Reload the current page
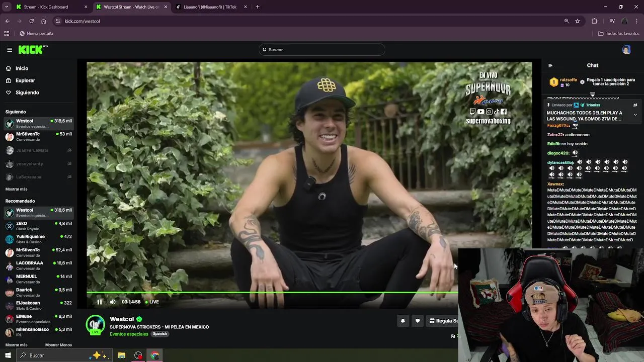The image size is (644, 362). [x=31, y=21]
